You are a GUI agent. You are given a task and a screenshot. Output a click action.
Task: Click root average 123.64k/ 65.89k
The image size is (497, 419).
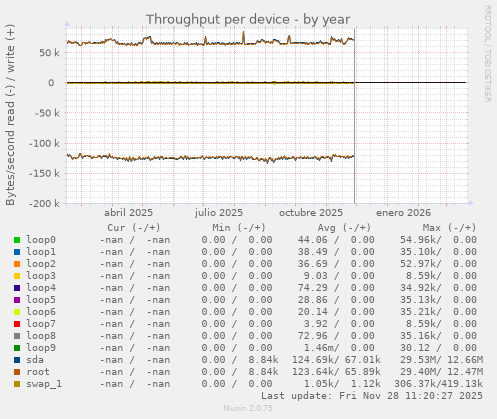pos(336,372)
